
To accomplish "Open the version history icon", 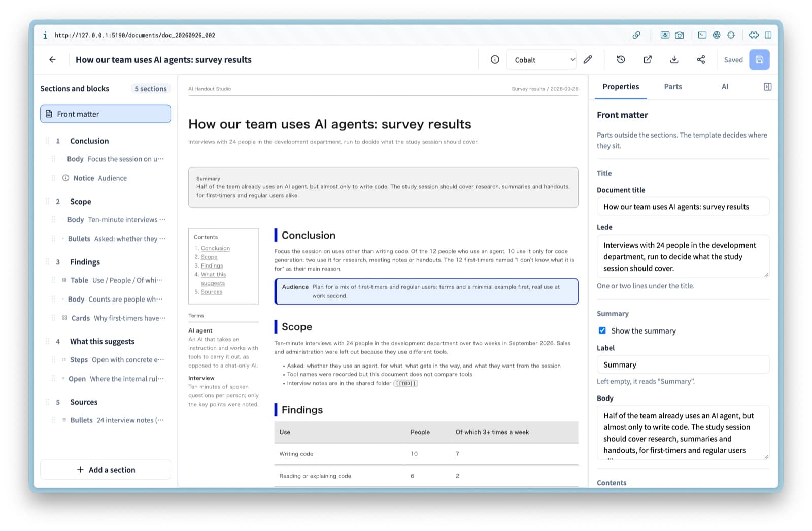I will (621, 60).
